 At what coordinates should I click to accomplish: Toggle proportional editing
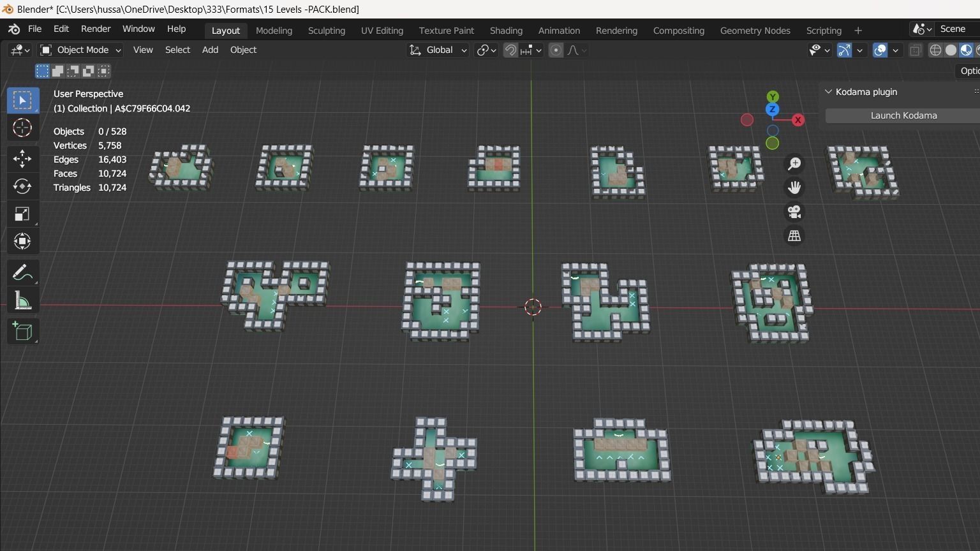coord(556,50)
